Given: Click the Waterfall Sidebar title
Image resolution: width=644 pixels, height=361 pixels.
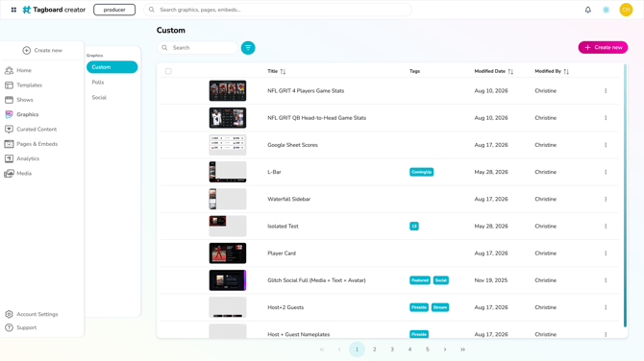Looking at the screenshot, I should 288,199.
